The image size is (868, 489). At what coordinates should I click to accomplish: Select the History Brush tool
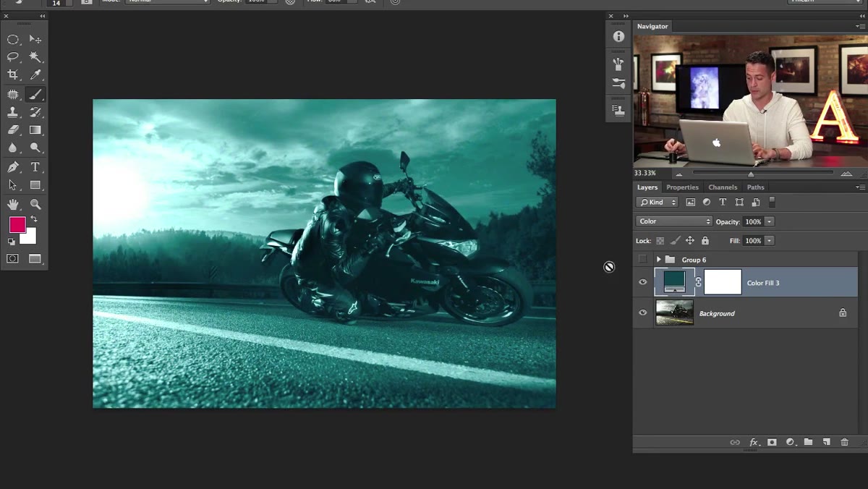tap(35, 112)
